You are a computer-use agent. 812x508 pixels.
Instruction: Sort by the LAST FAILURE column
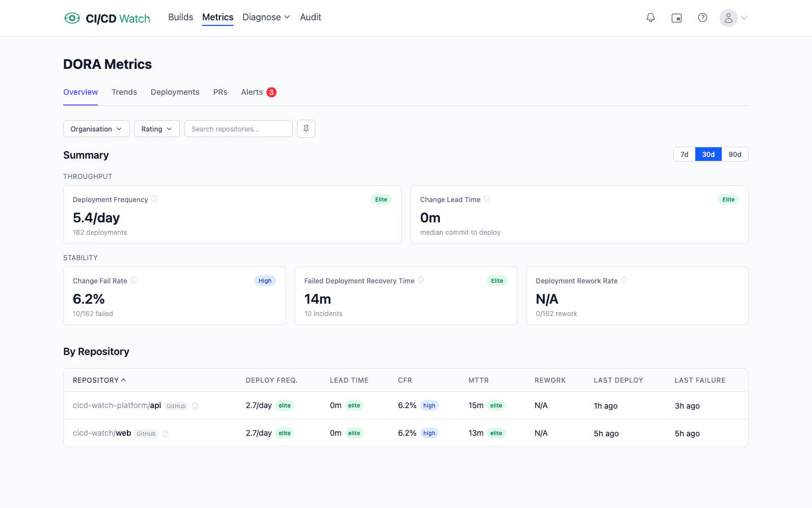700,380
